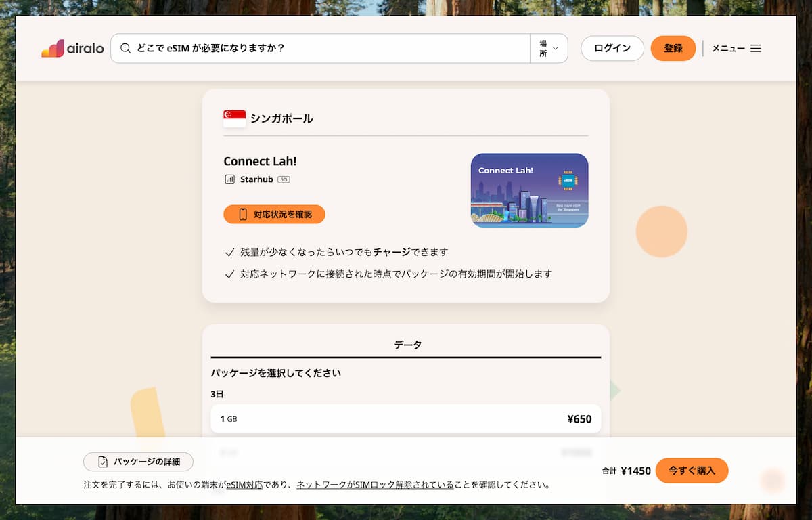
Task: Open the orange chat bubble widget
Action: [x=771, y=480]
